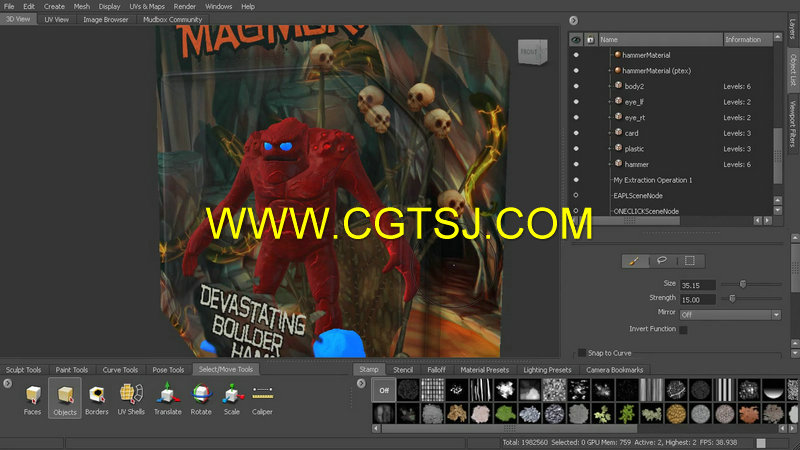Open the Render menu
The width and height of the screenshot is (800, 450).
pyautogui.click(x=185, y=7)
